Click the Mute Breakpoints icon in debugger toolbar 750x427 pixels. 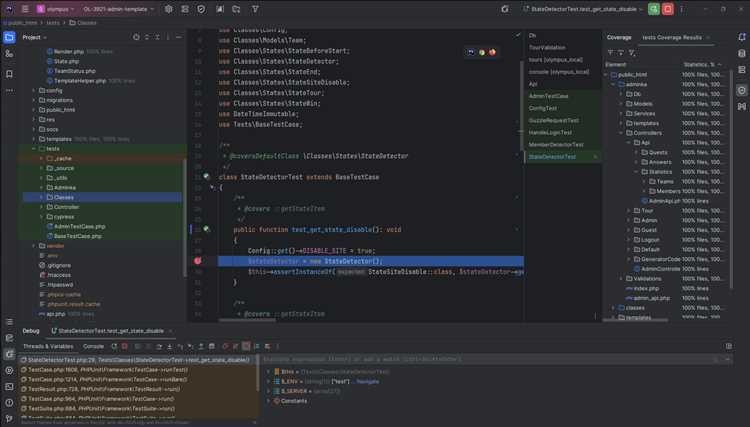pos(235,346)
